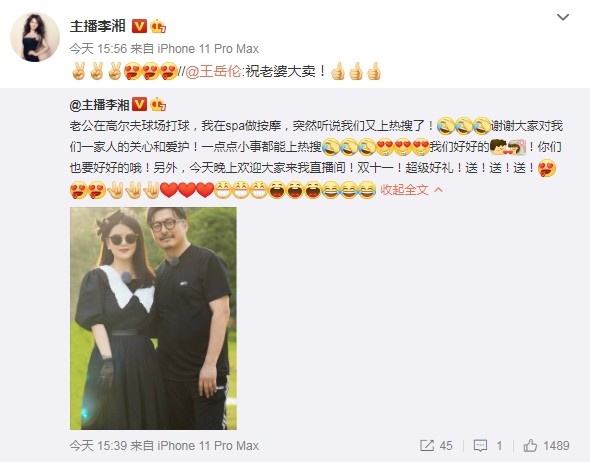Like the post with the thumbs-up icon

[x=530, y=446]
